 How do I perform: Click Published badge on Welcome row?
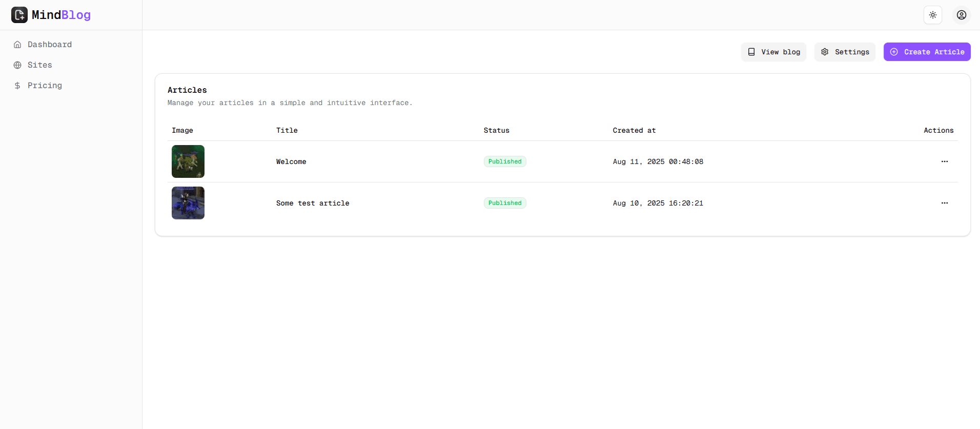coord(505,161)
